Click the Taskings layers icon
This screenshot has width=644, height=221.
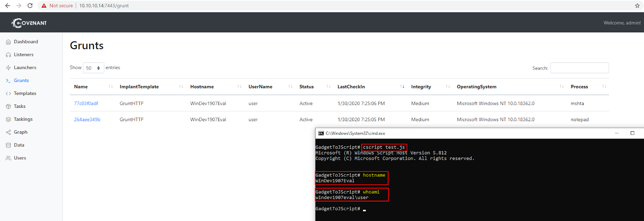tap(8, 119)
